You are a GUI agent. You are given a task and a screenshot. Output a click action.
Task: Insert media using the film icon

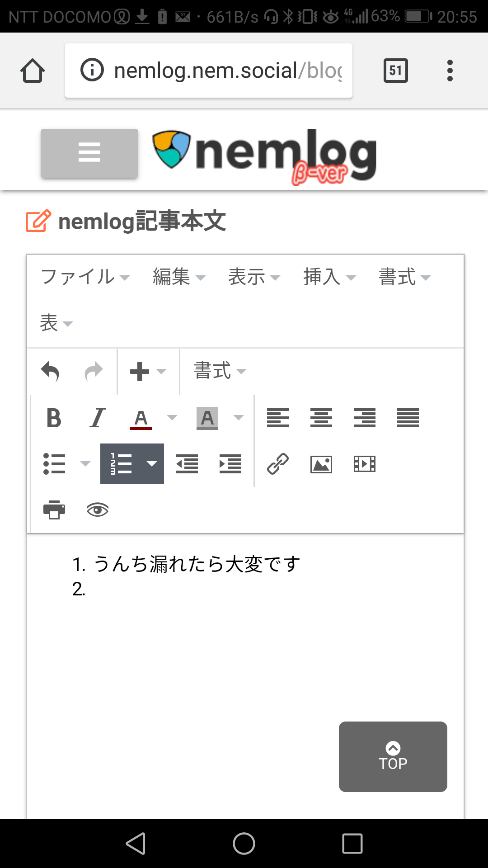click(364, 464)
